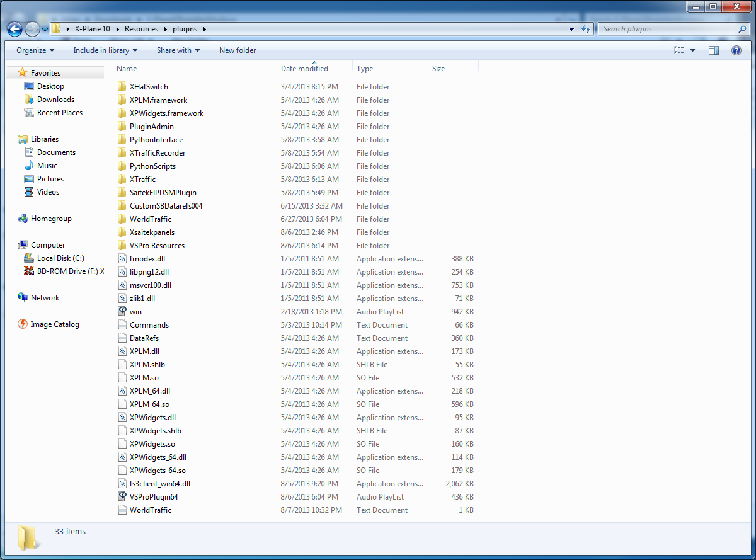This screenshot has width=756, height=560.
Task: Open Recent Places in Favorites
Action: click(x=60, y=113)
